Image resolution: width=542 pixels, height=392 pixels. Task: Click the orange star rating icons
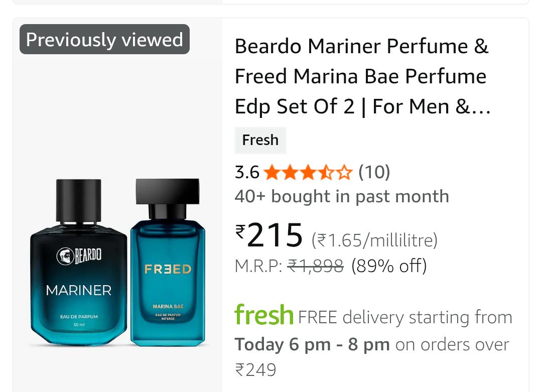pos(308,173)
